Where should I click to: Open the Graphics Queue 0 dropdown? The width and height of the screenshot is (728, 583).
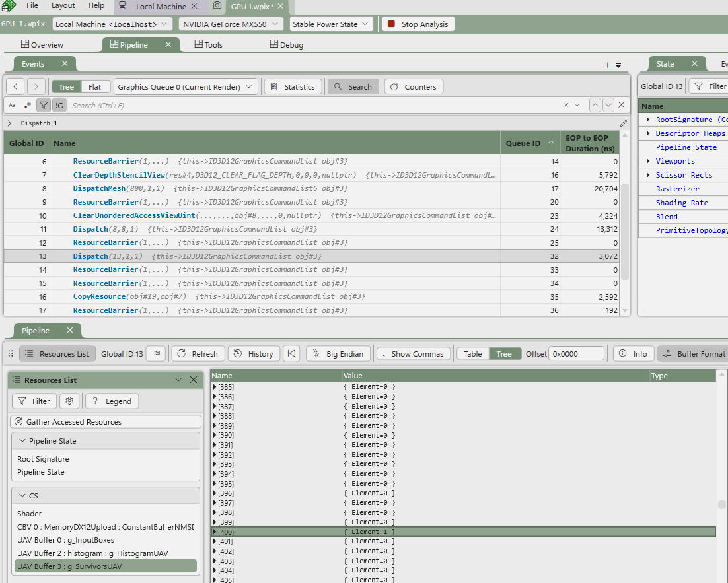pos(186,86)
